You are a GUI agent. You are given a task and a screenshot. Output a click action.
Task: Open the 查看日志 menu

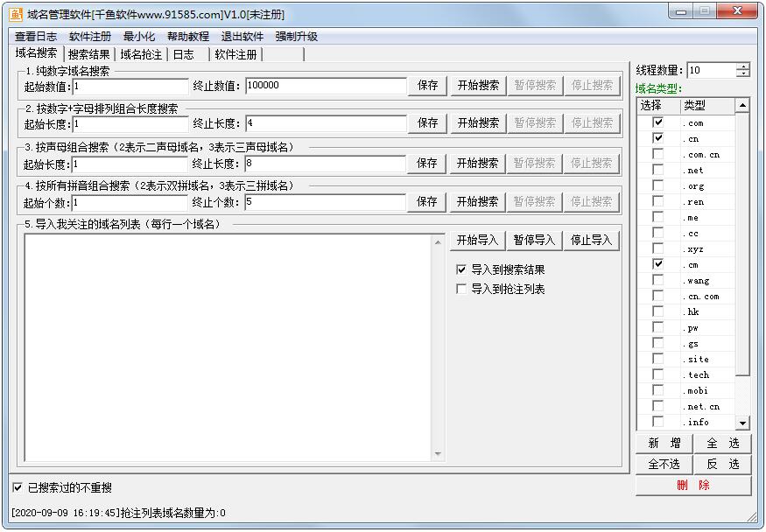pos(36,37)
